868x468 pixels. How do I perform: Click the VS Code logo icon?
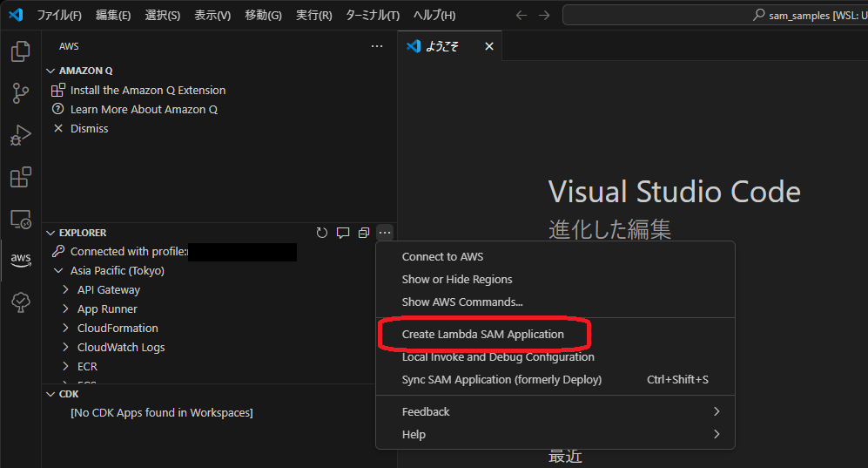tap(16, 15)
